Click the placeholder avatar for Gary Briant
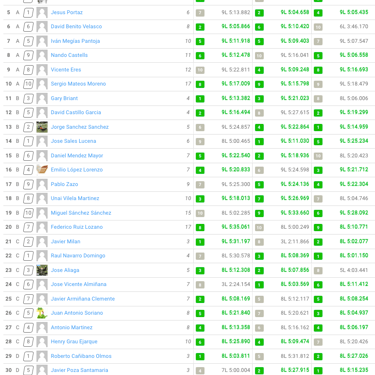Viewport: 375px width, 375px height. point(42,98)
